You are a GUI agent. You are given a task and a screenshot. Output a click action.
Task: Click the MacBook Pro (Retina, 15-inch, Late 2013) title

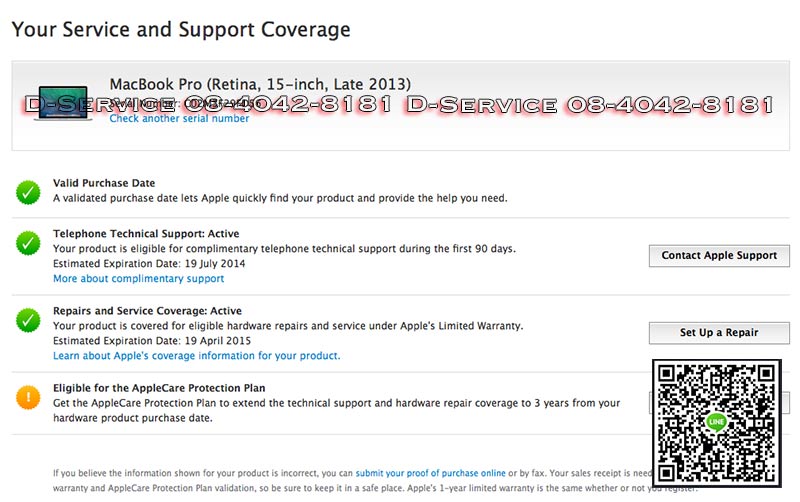[260, 84]
